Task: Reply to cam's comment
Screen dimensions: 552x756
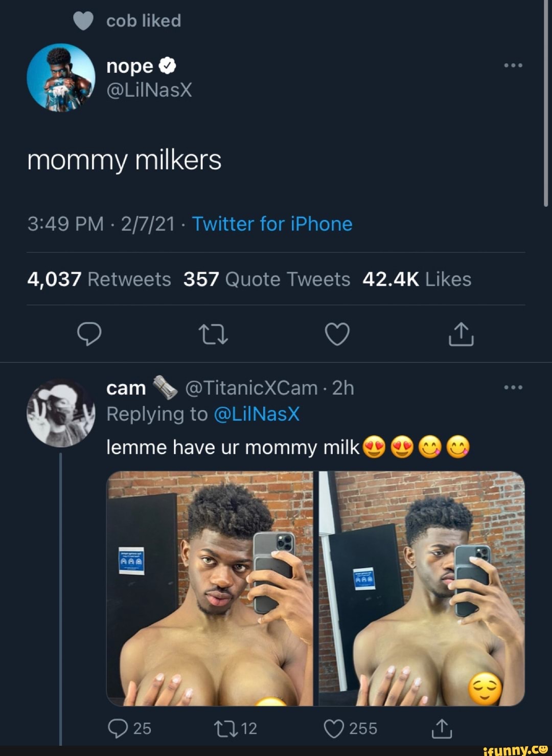Action: click(x=118, y=728)
